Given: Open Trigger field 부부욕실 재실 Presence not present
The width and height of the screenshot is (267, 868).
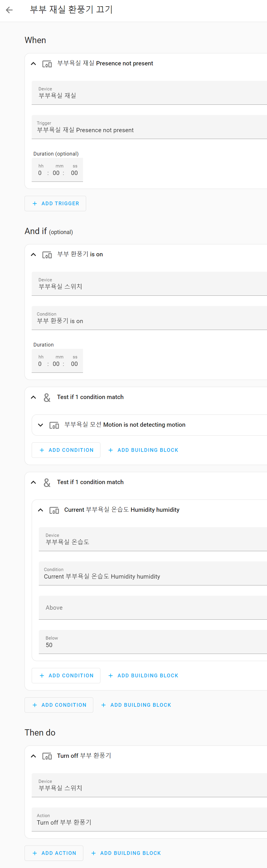Looking at the screenshot, I should (x=149, y=127).
